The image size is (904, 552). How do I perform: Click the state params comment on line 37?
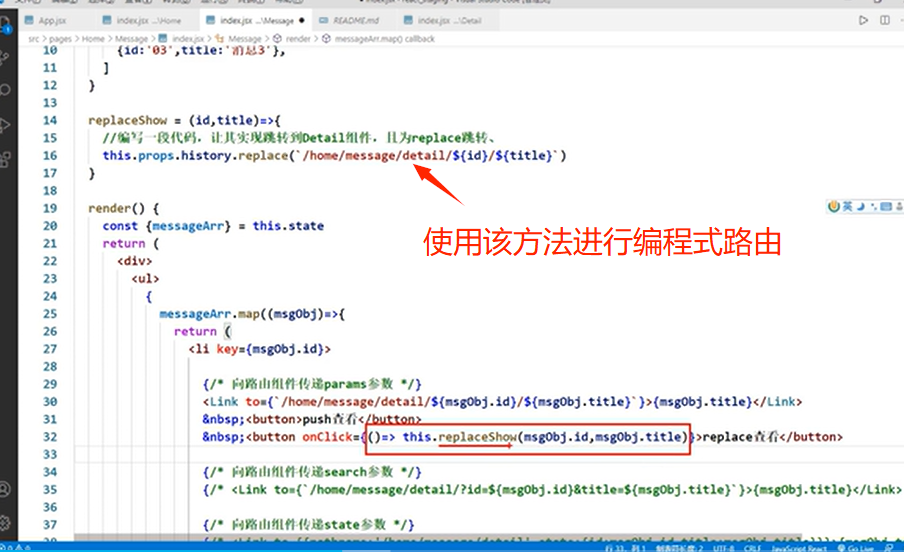[x=308, y=524]
